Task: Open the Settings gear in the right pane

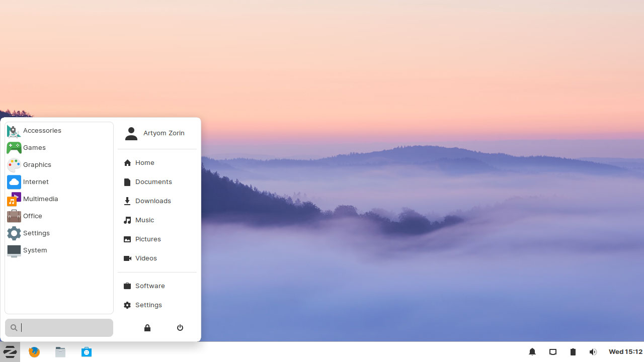Action: (127, 305)
